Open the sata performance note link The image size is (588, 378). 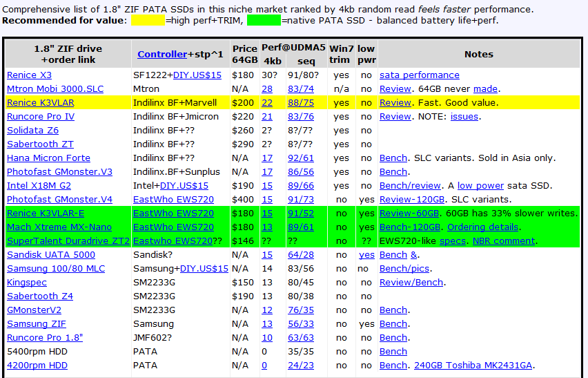[419, 75]
